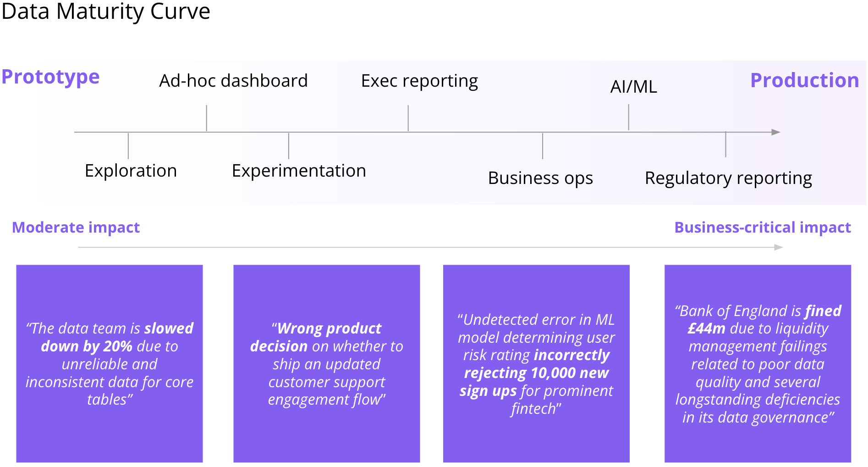Select the Production heading
868x467 pixels.
(x=804, y=80)
